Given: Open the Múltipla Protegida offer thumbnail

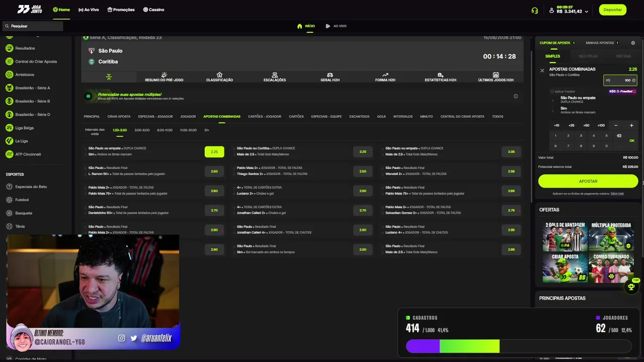Looking at the screenshot, I should pos(611,236).
